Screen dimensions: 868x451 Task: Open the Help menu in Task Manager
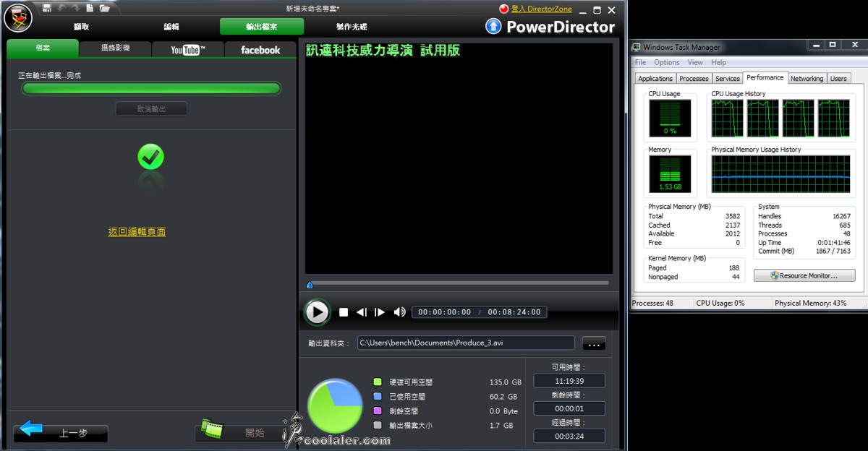pos(718,62)
